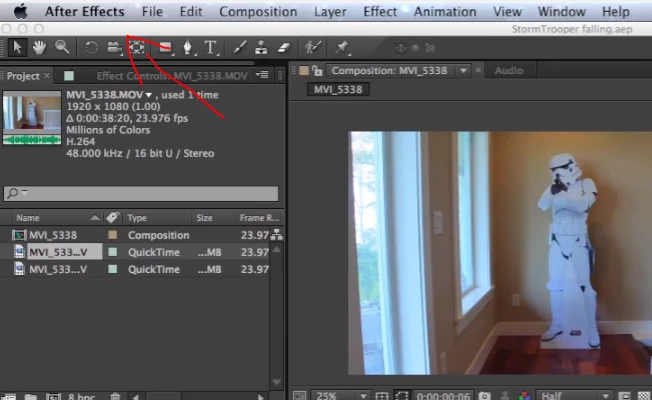Click teal swatch on Effect Controls tab
Screen dimensions: 652x400
[x=69, y=76]
